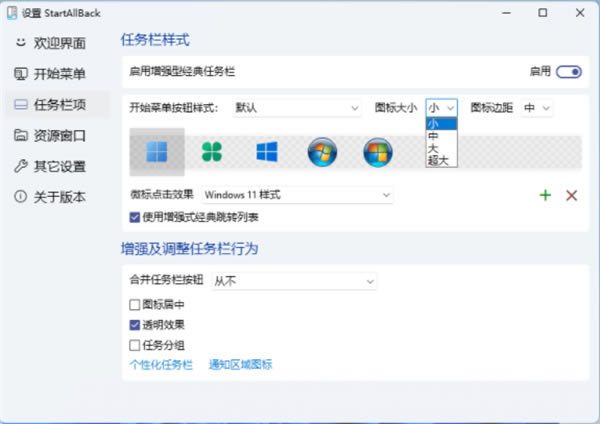Select 超大 in the icon size list
The width and height of the screenshot is (600, 424).
click(441, 160)
